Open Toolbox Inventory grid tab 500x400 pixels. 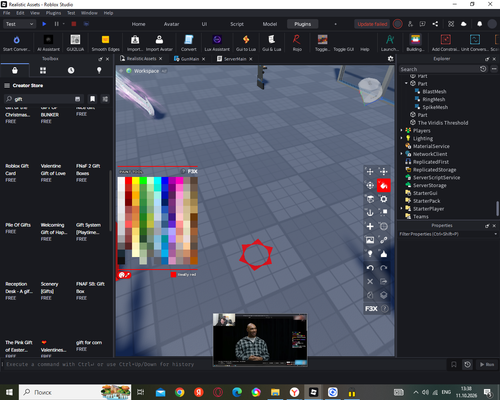[43, 70]
